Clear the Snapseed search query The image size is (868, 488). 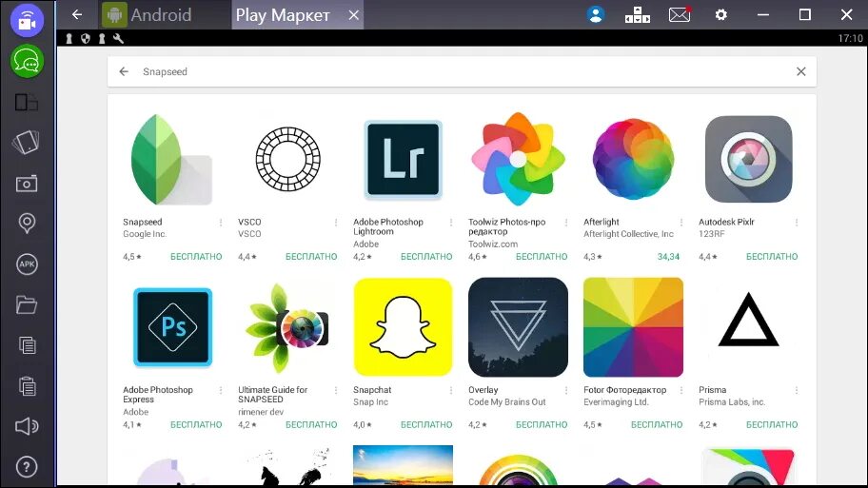point(801,71)
